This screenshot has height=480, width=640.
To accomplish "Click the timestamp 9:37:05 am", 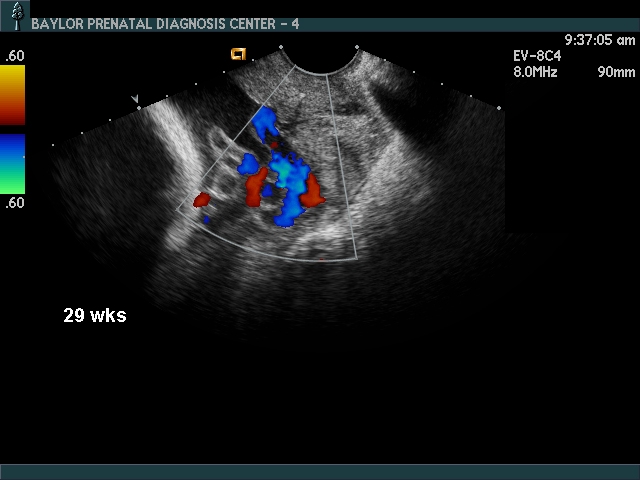I will pos(600,40).
